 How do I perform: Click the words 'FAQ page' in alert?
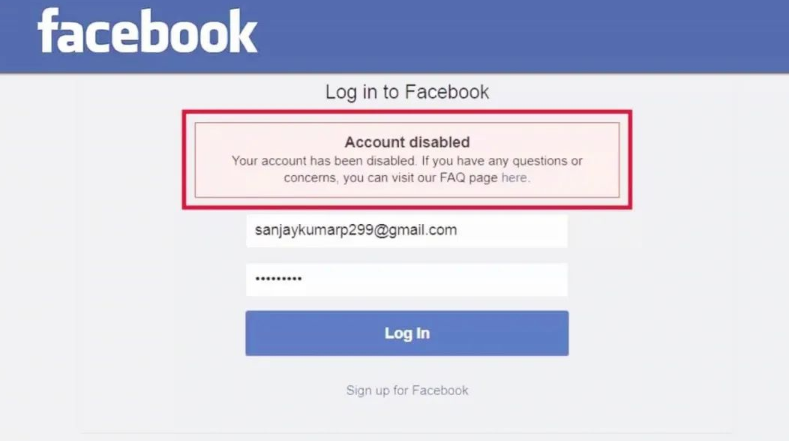(468, 178)
